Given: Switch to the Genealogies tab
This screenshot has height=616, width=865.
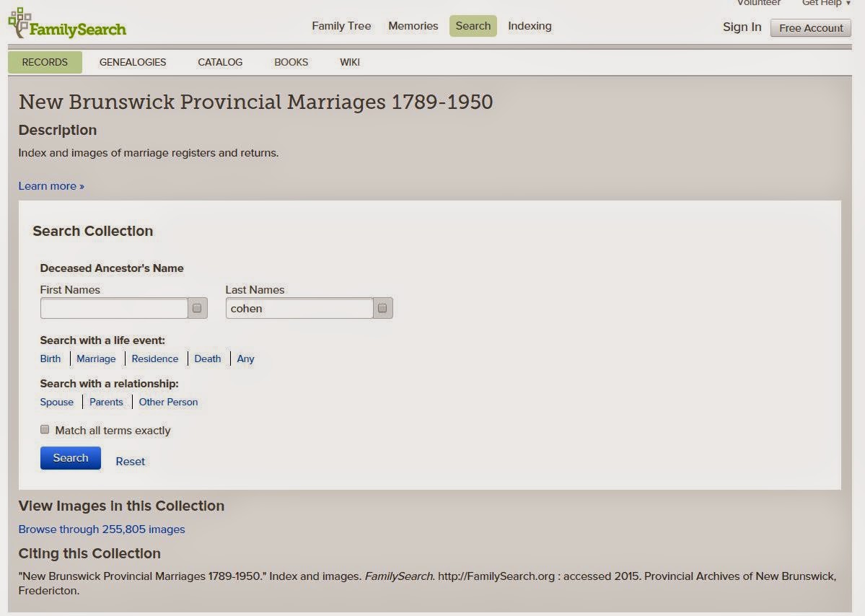Looking at the screenshot, I should [x=133, y=62].
